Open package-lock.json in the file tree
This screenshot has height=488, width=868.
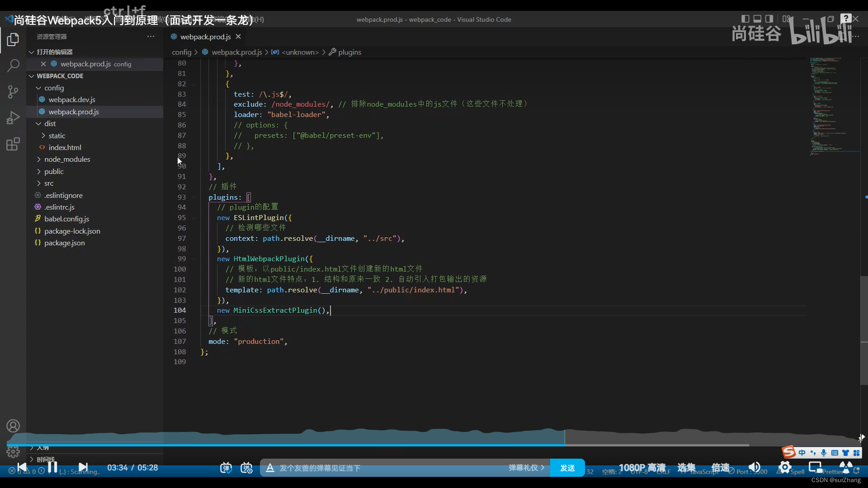[x=95, y=231]
